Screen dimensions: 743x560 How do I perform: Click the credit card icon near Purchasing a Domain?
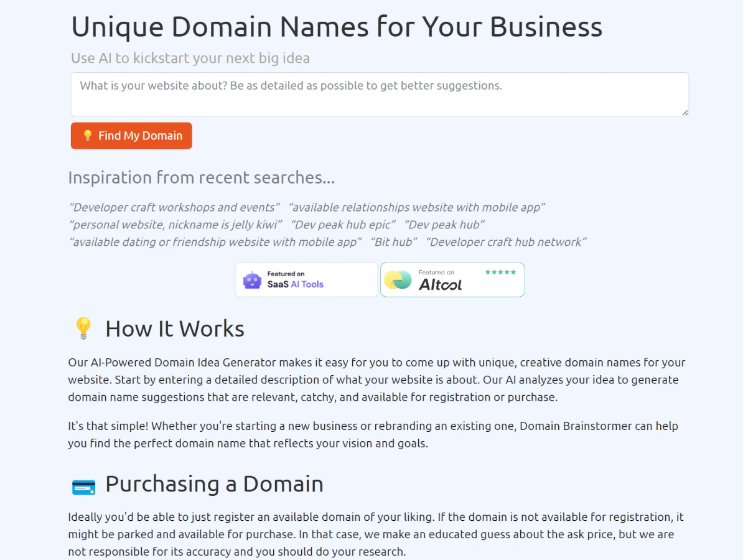tap(83, 487)
